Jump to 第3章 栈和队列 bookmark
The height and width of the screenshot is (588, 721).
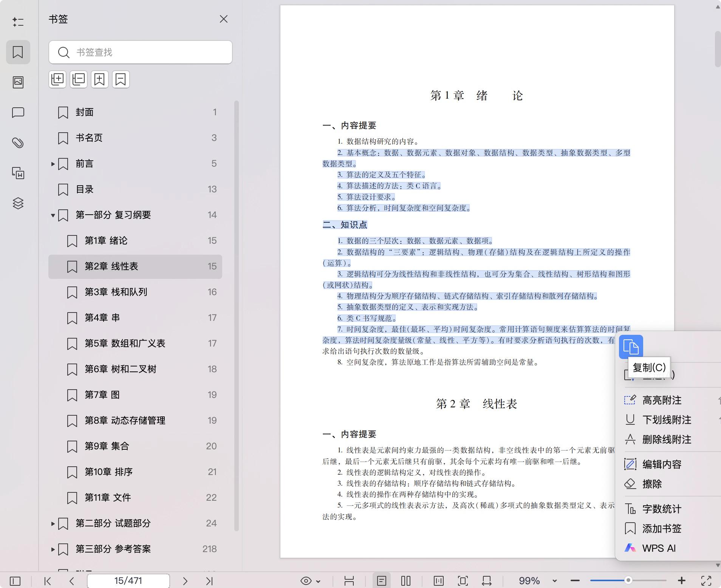pos(135,292)
